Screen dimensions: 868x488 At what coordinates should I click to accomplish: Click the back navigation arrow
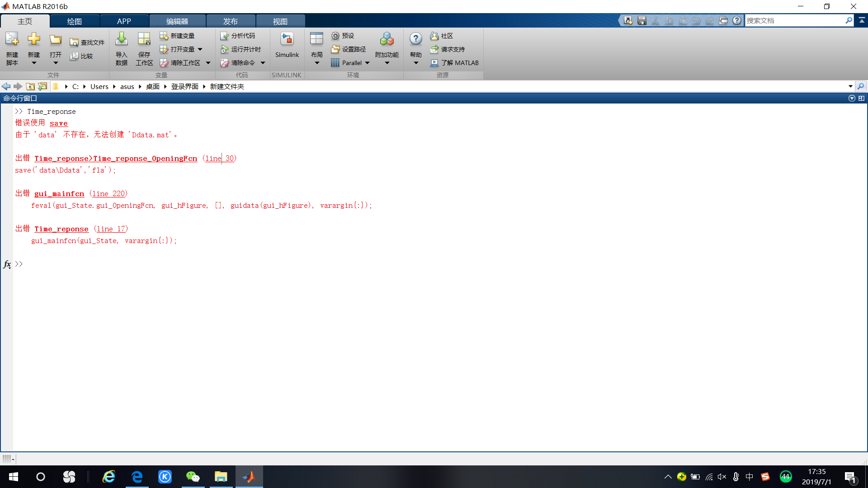[6, 86]
